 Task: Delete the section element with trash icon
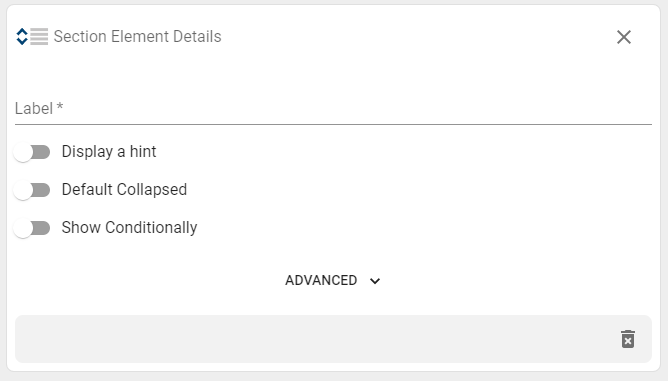[628, 339]
